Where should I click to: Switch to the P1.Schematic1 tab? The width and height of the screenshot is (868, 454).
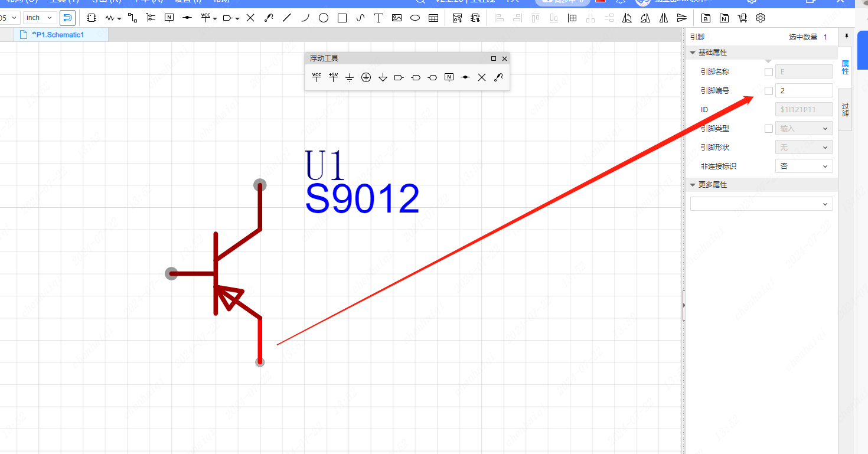pyautogui.click(x=58, y=35)
